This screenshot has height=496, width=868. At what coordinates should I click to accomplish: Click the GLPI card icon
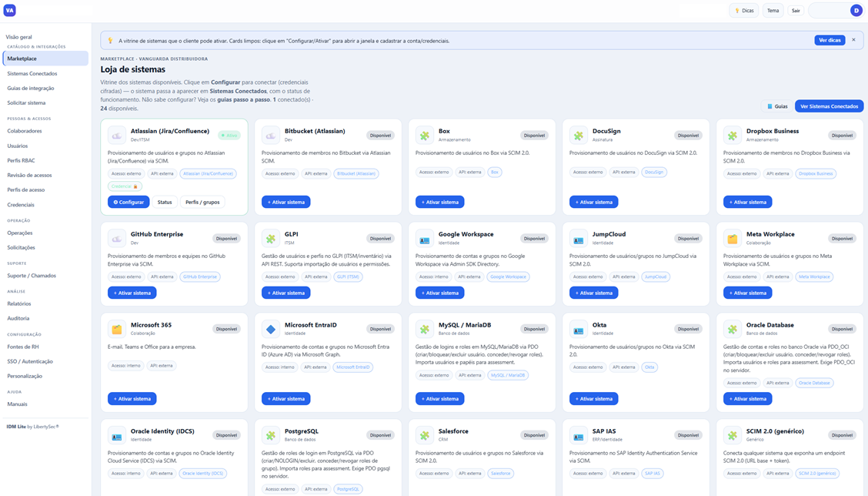pyautogui.click(x=271, y=238)
